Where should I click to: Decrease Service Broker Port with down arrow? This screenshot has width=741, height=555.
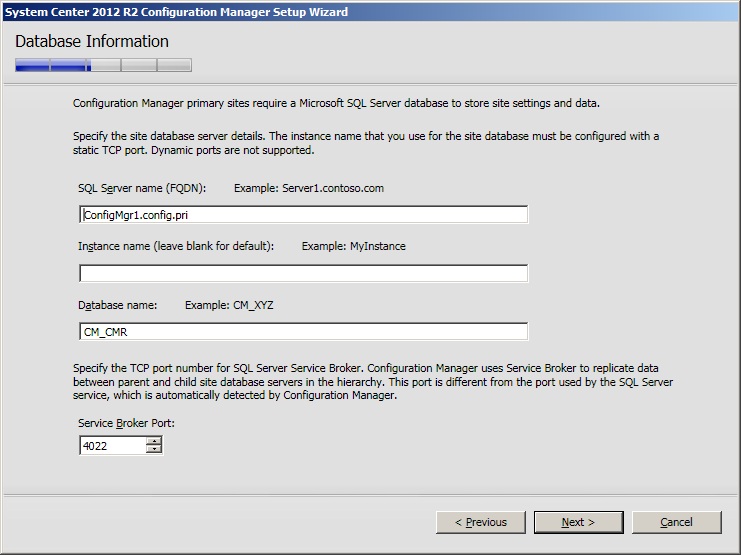click(x=154, y=449)
